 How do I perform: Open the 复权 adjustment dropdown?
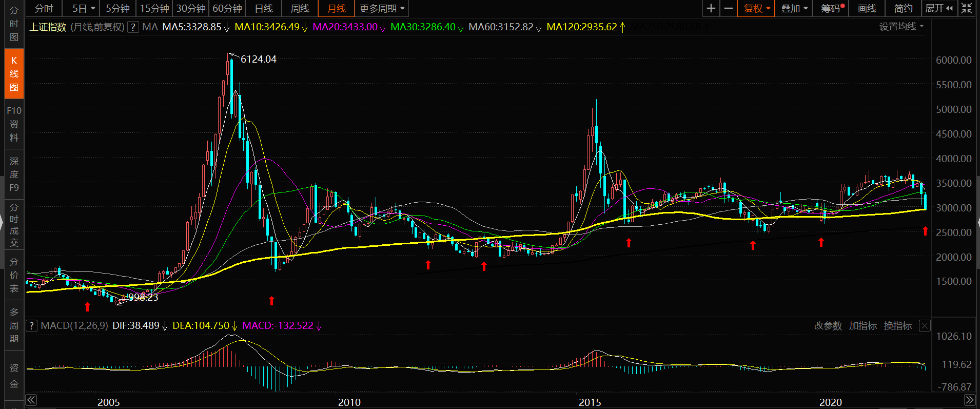[x=756, y=8]
